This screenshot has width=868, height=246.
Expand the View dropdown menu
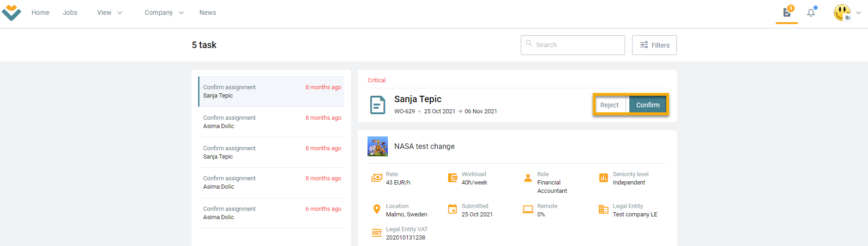[x=110, y=12]
